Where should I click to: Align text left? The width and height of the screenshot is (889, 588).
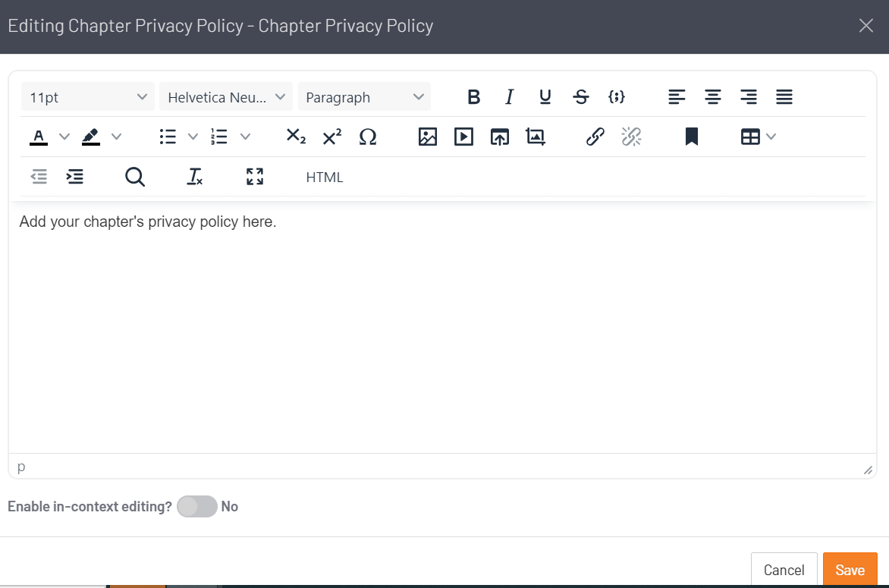point(677,97)
